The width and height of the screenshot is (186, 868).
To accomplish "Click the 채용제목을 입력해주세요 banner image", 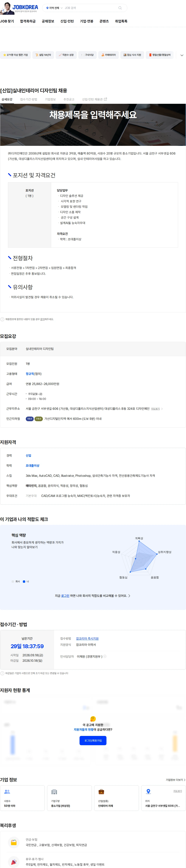I will coord(93,125).
